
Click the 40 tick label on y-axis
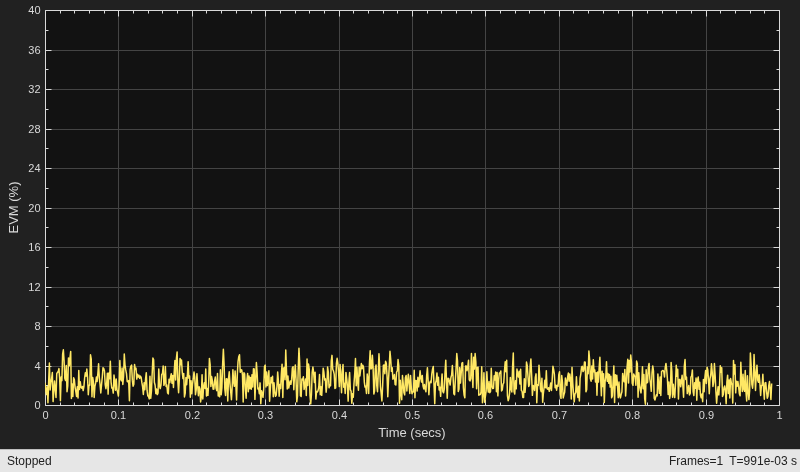click(x=34, y=11)
